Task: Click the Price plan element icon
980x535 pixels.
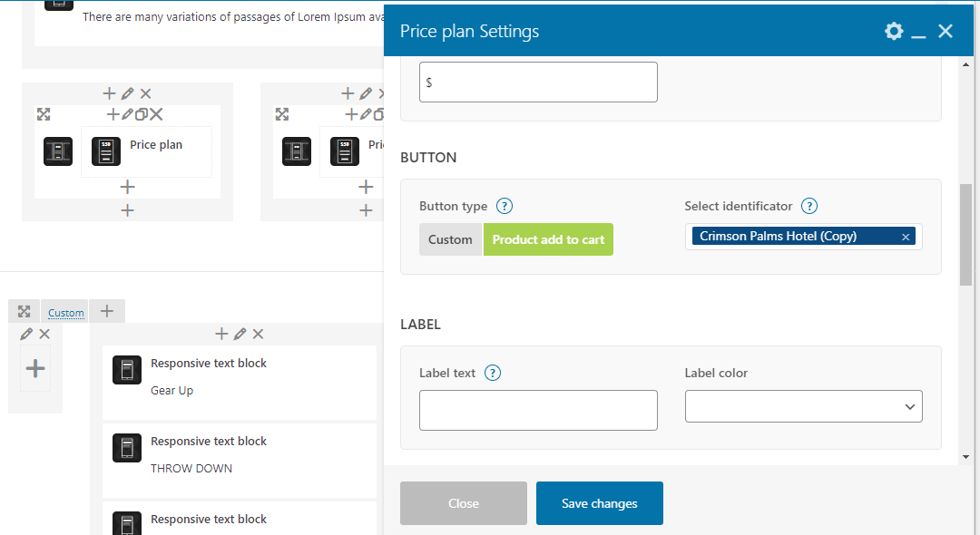Action: tap(106, 151)
